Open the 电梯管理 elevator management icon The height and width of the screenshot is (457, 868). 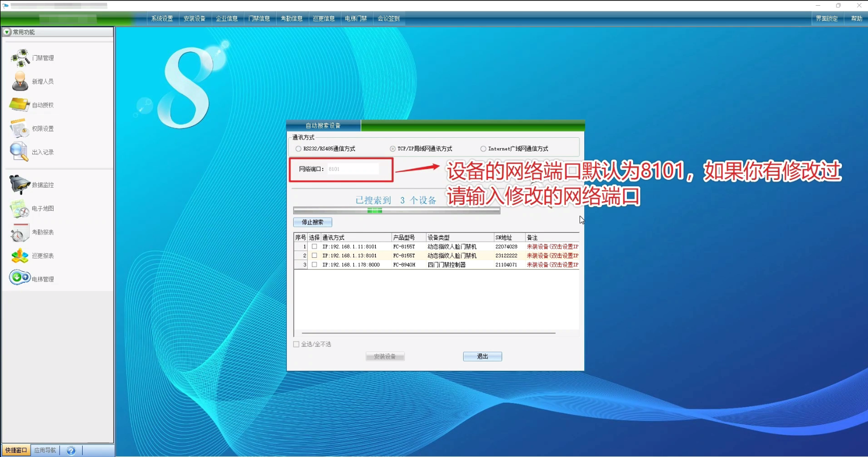point(20,278)
